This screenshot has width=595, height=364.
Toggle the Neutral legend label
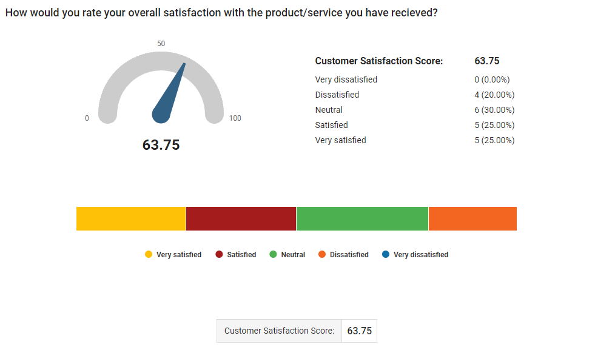click(293, 255)
